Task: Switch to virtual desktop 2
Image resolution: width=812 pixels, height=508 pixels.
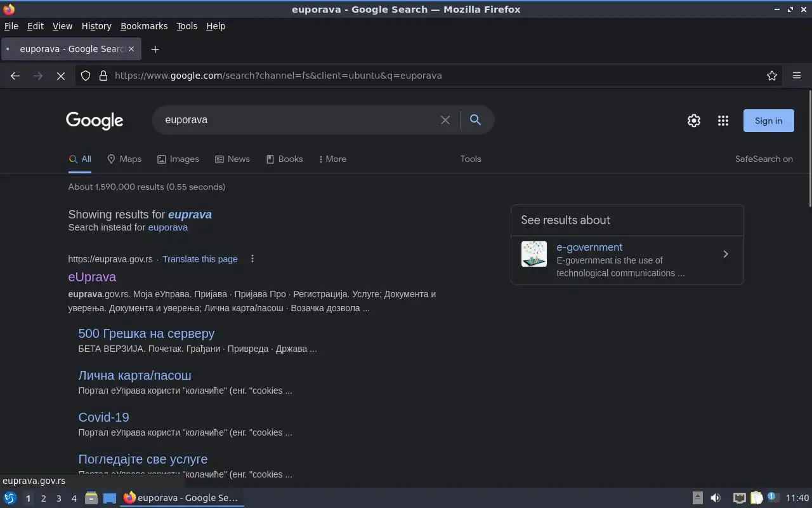Action: (x=43, y=498)
